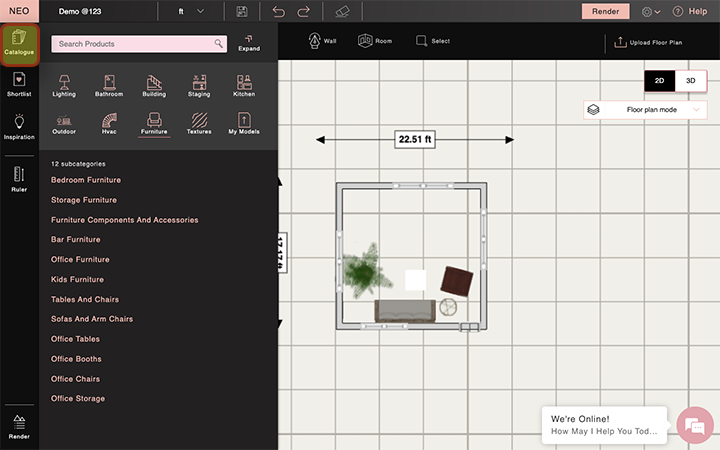Expand the catalogue panel
This screenshot has width=720, height=450.
coord(249,43)
